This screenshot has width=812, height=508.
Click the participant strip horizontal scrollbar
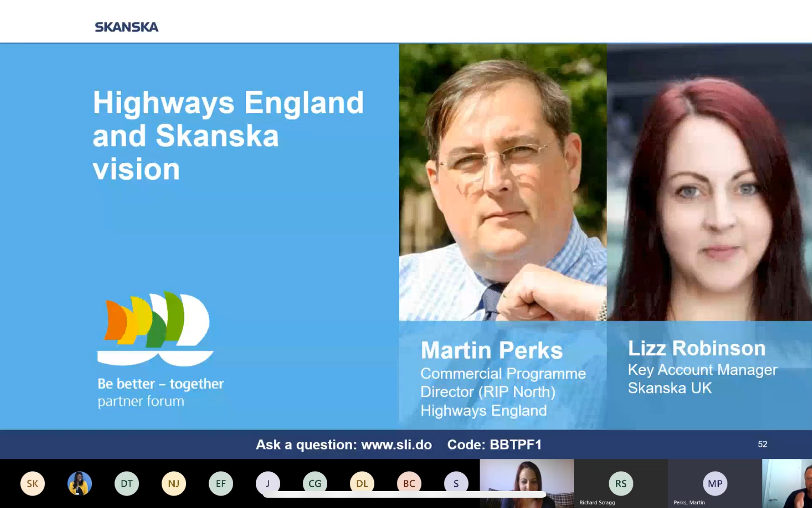pos(404,495)
